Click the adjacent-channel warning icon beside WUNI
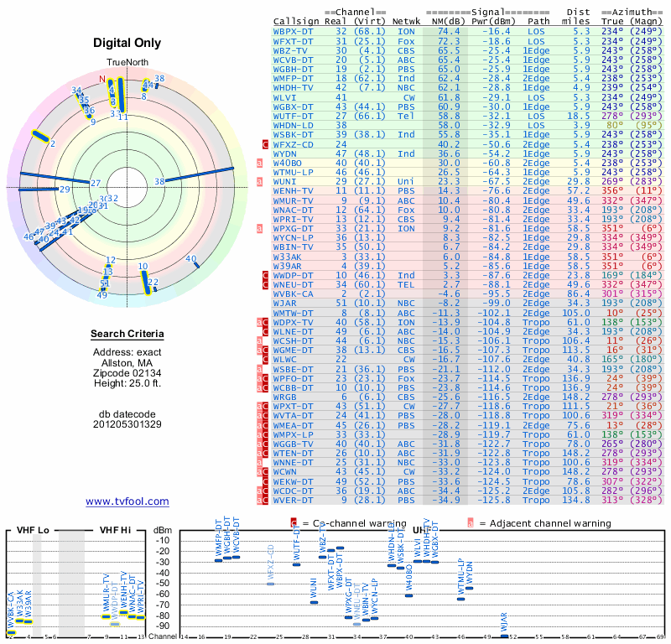This screenshot has height=644, width=671. (x=259, y=182)
